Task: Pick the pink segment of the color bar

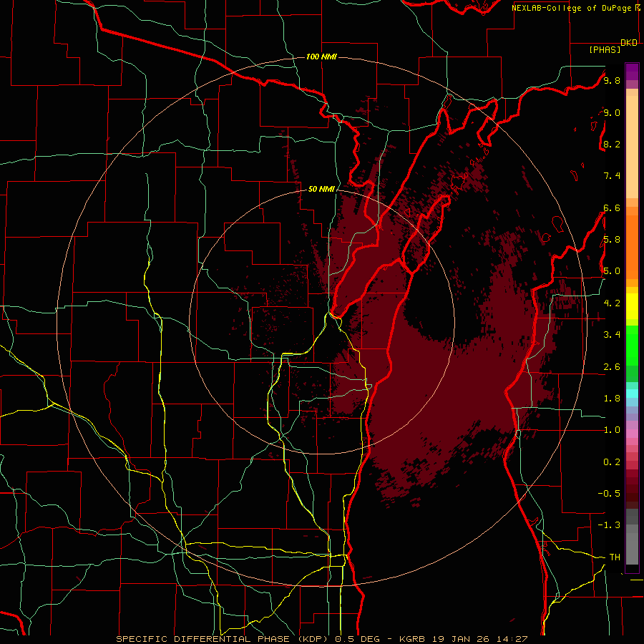Action: point(632,434)
